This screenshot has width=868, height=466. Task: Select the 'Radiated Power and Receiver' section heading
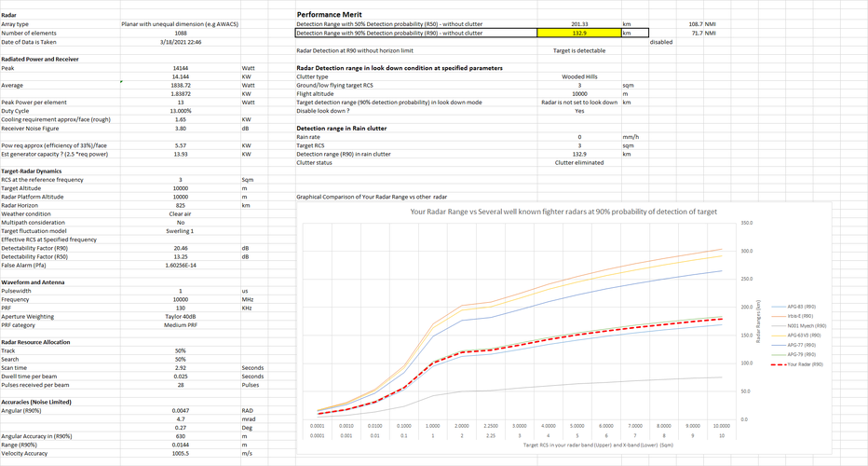[40, 60]
